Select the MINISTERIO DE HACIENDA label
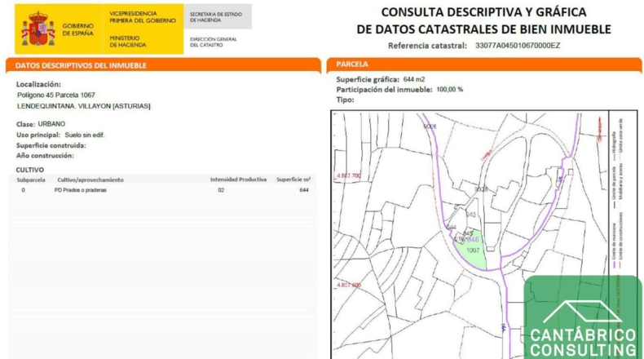Screen dimensions: 644x359 tap(128, 41)
